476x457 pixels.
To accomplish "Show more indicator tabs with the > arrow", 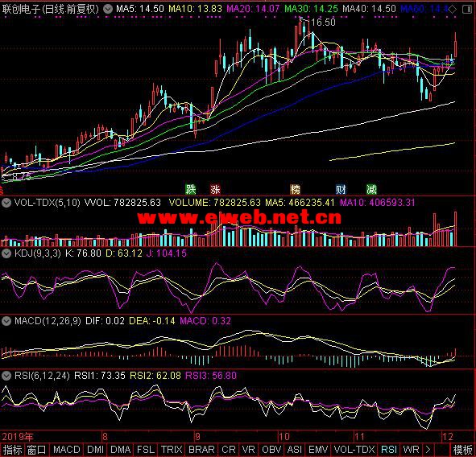I will (x=428, y=450).
